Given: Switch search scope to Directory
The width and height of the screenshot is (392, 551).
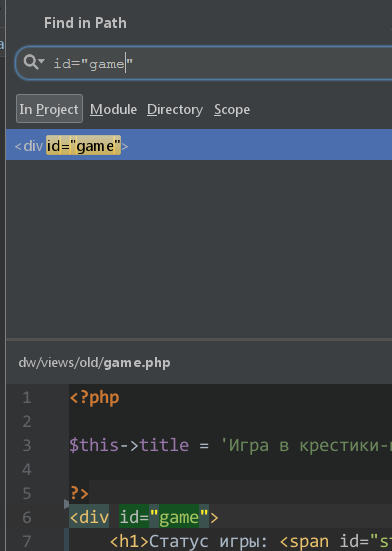Looking at the screenshot, I should pyautogui.click(x=175, y=109).
